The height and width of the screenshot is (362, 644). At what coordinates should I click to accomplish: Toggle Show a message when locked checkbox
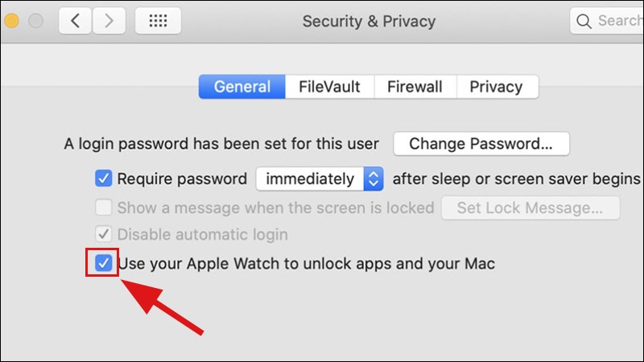104,208
